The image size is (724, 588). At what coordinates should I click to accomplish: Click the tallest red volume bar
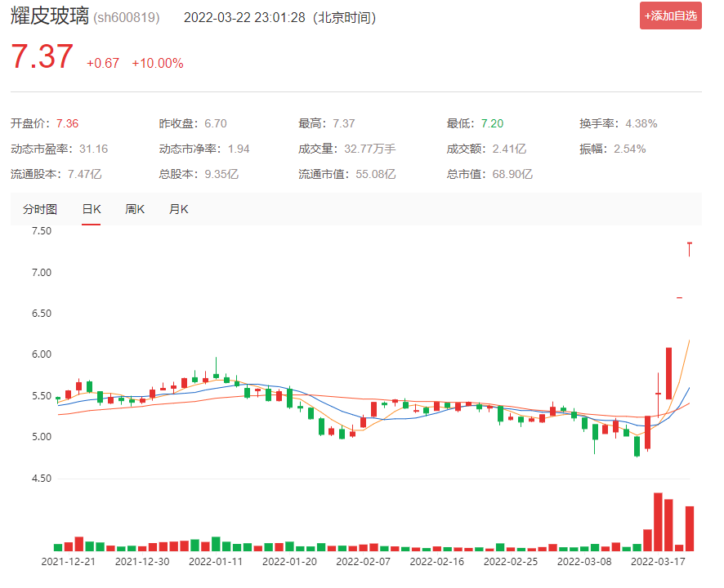pos(658,523)
